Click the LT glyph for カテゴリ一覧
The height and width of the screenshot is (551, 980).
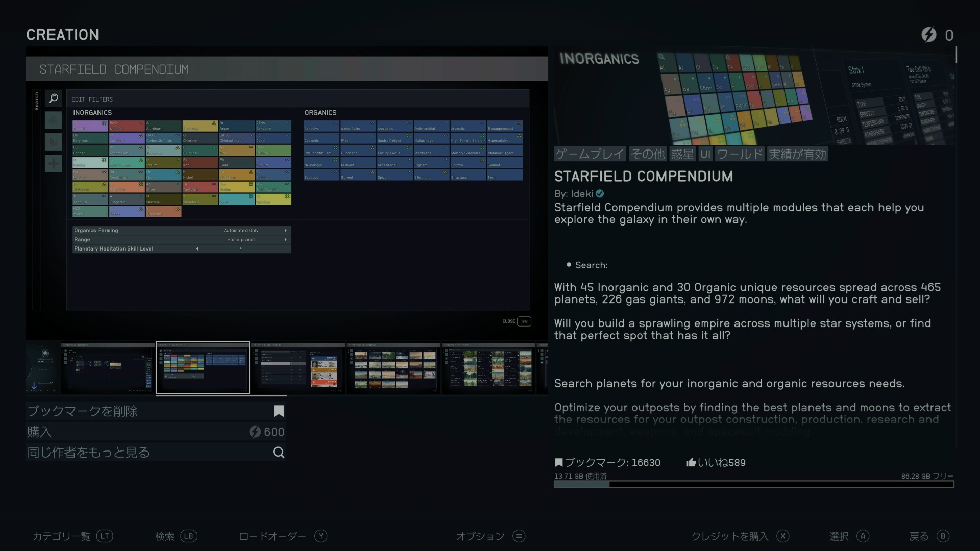point(105,536)
